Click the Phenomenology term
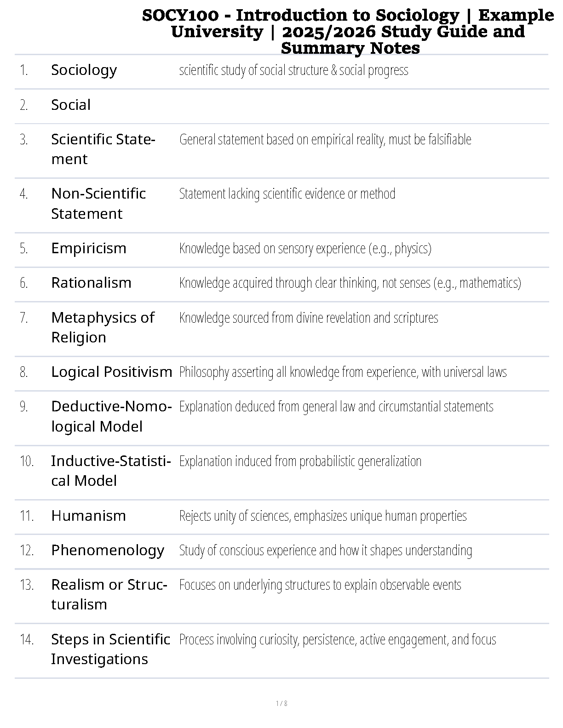The height and width of the screenshot is (728, 563). (x=108, y=550)
